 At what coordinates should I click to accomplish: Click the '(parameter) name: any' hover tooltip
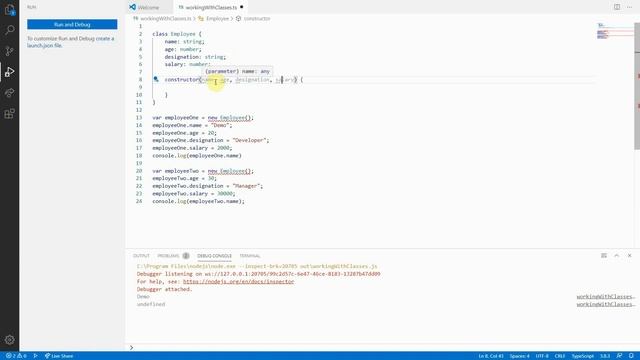coord(237,71)
